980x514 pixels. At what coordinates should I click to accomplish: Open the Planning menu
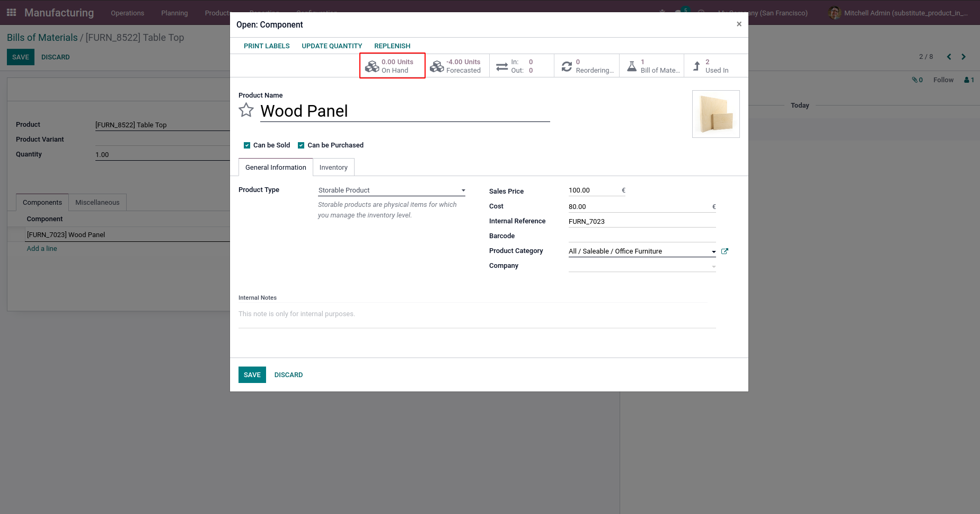[174, 13]
